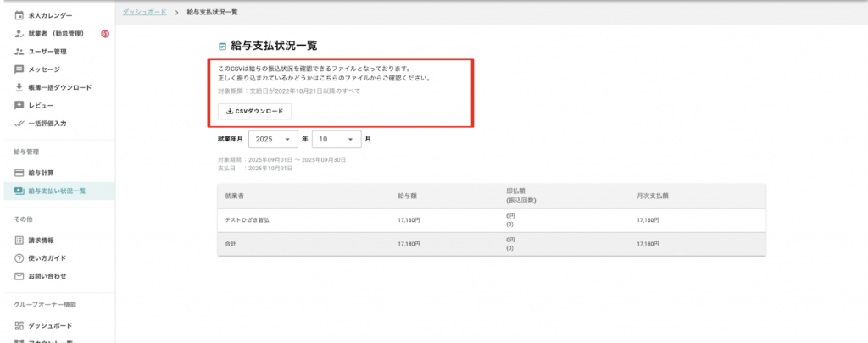Image resolution: width=868 pixels, height=343 pixels.
Task: Open the month dropdown showing 10
Action: tap(336, 138)
